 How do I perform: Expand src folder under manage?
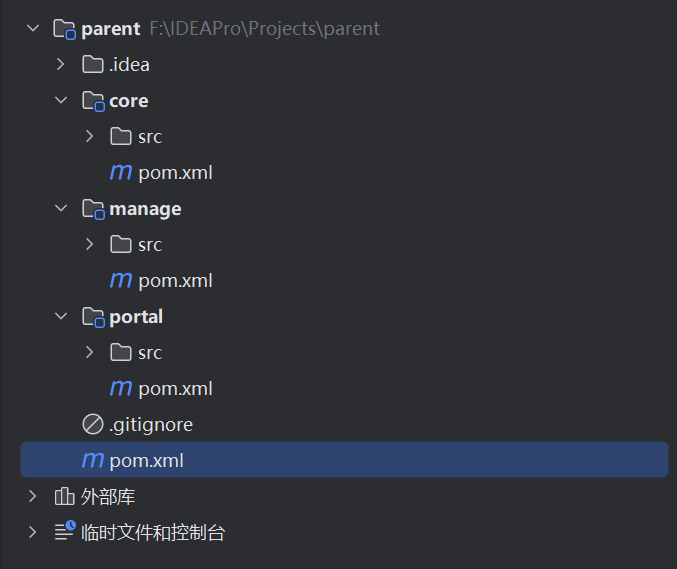(89, 244)
